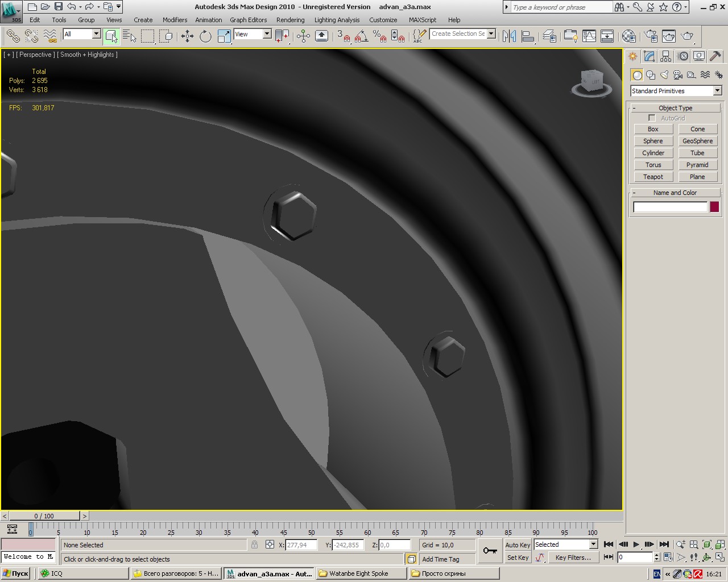728x582 pixels.
Task: Enable the AutoGrid checkbox
Action: pos(652,118)
